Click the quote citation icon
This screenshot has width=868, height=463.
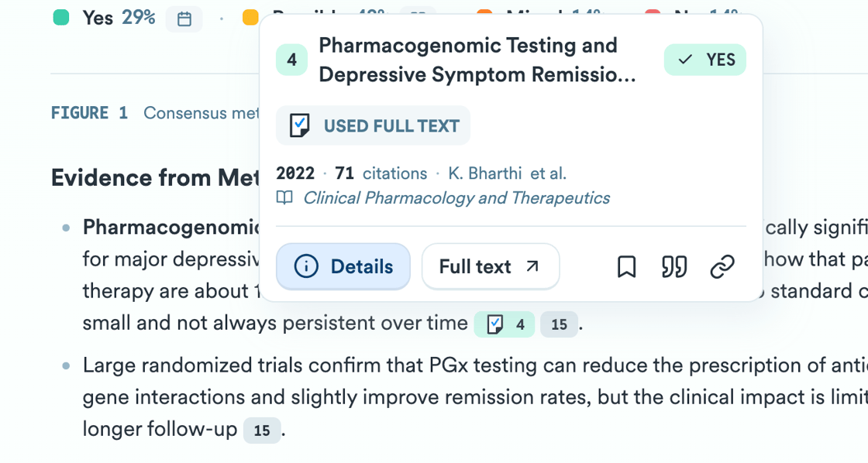click(x=674, y=267)
